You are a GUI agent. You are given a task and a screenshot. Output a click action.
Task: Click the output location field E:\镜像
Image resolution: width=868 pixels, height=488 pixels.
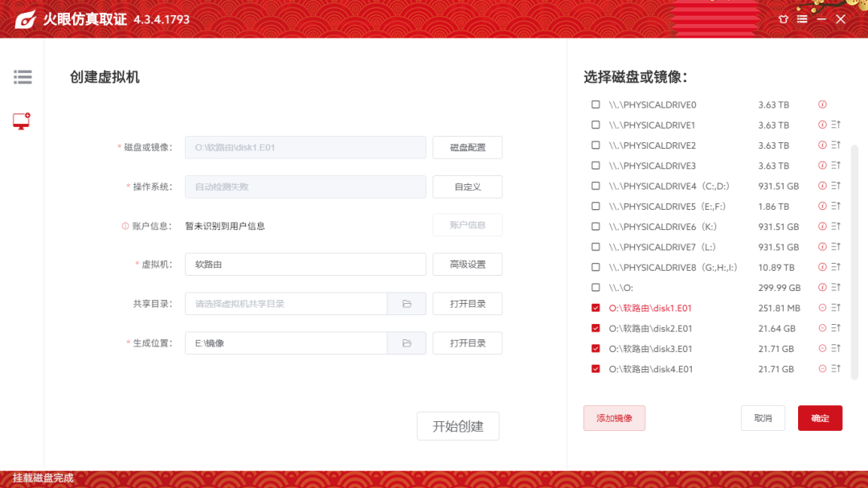(286, 342)
